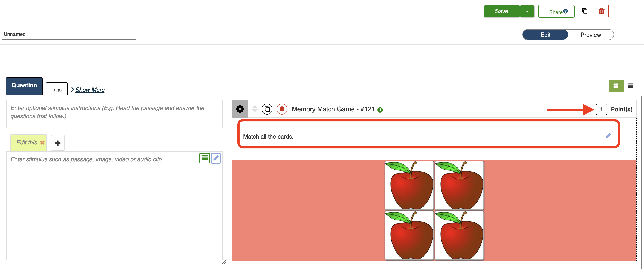Move question order with up-down arrows
This screenshot has height=269, width=644.
tap(255, 109)
